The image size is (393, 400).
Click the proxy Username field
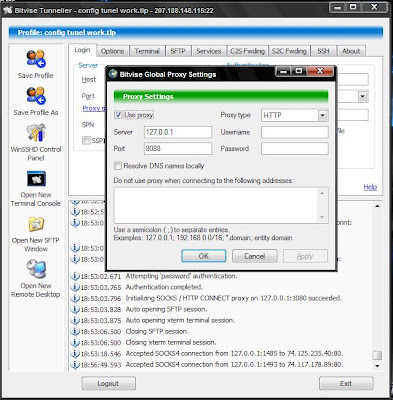295,132
